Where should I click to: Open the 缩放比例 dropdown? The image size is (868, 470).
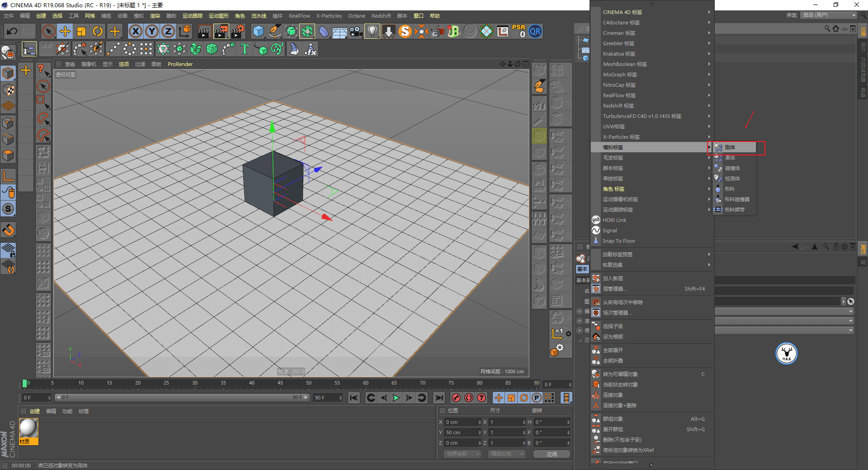(506, 454)
